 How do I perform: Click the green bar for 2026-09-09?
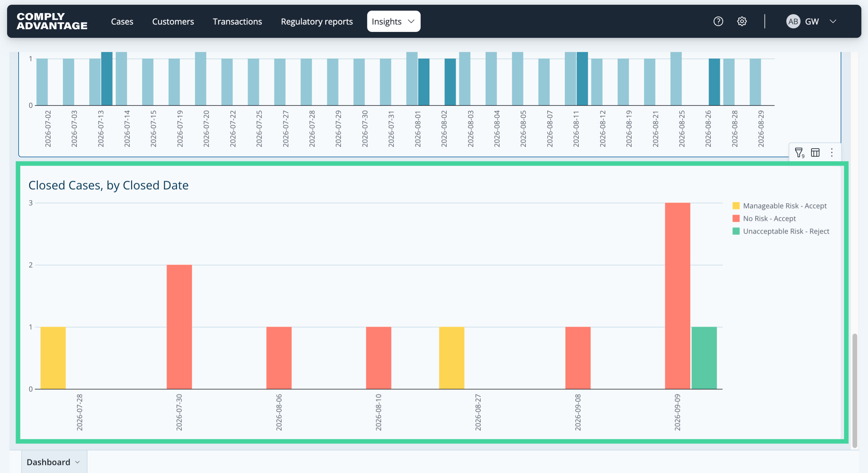click(x=704, y=358)
